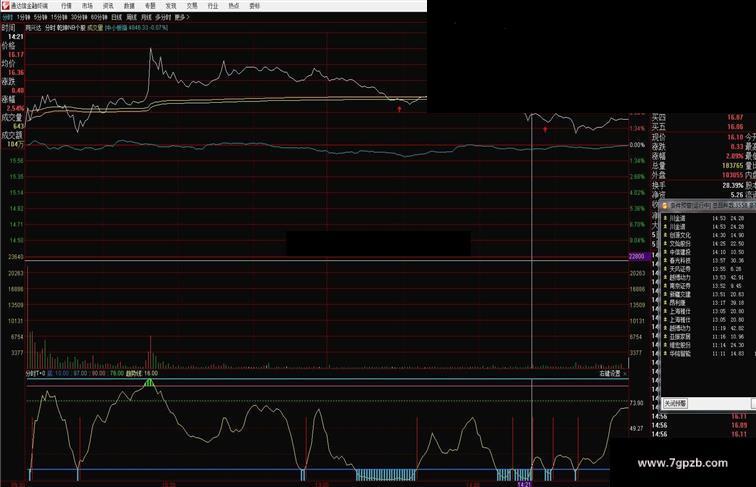Close the indicator pane with its x
756x487 pixels.
click(x=625, y=374)
